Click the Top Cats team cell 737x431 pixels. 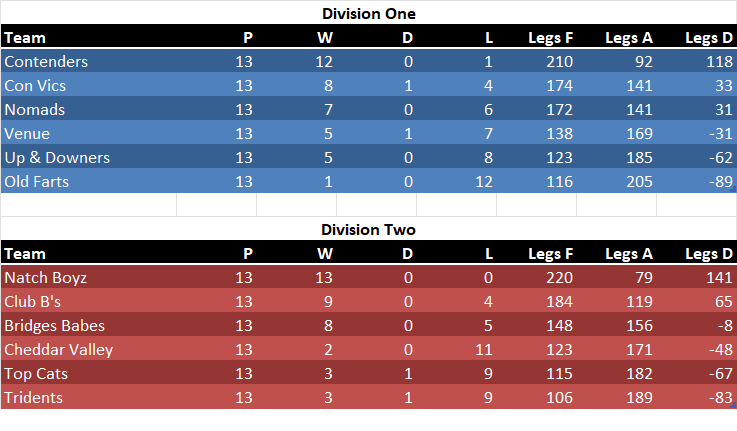35,373
